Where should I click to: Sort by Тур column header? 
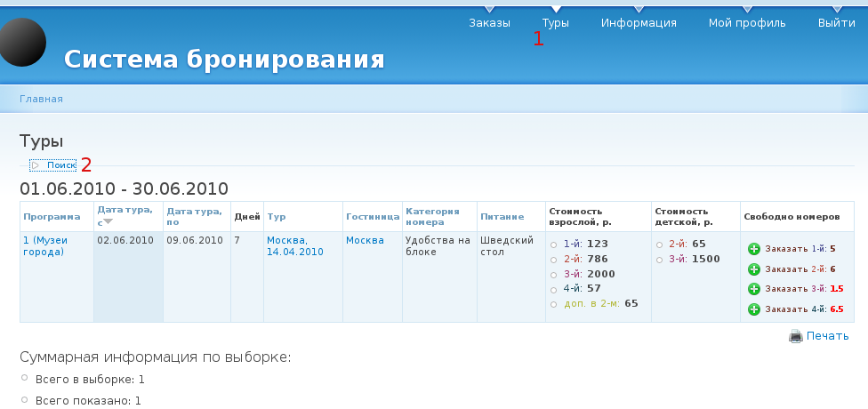[x=276, y=217]
